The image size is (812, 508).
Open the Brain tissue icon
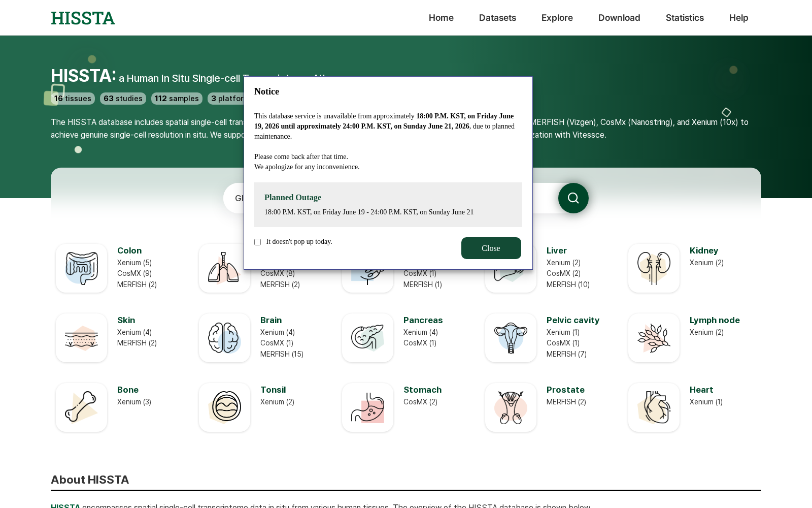tap(225, 338)
